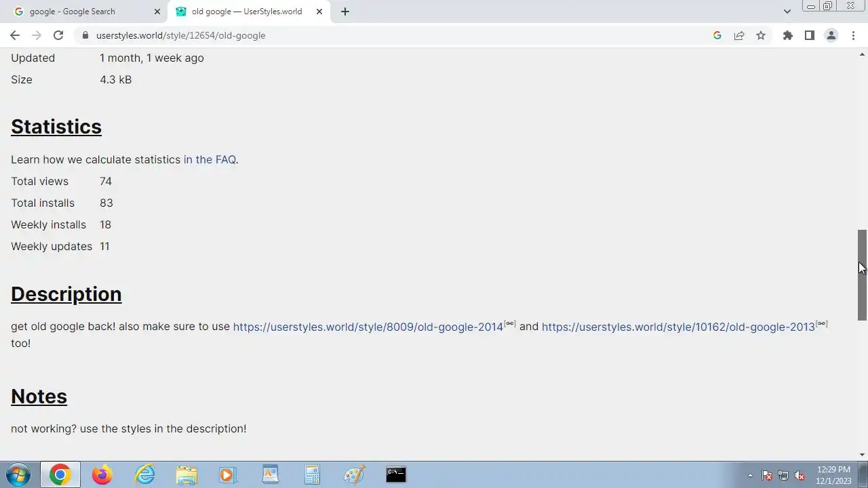
Task: Click scrollbar up arrow
Action: [863, 54]
